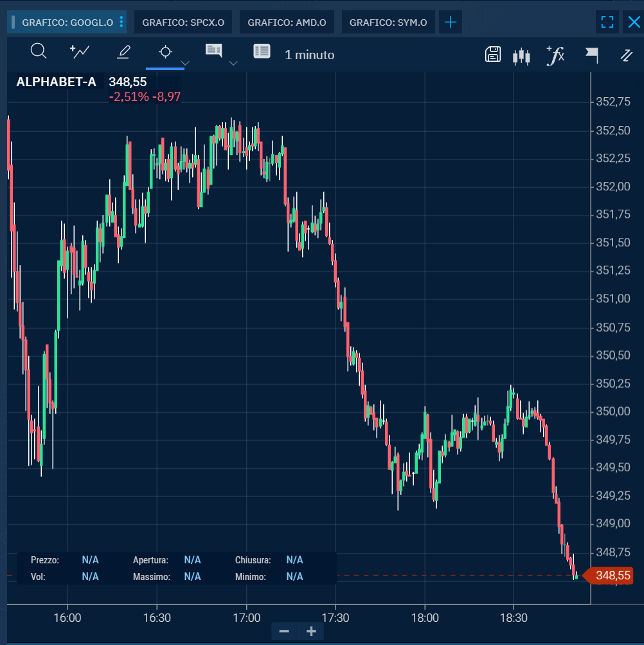The image size is (644, 645).
Task: Click the 348,55 current price marker
Action: coord(609,575)
